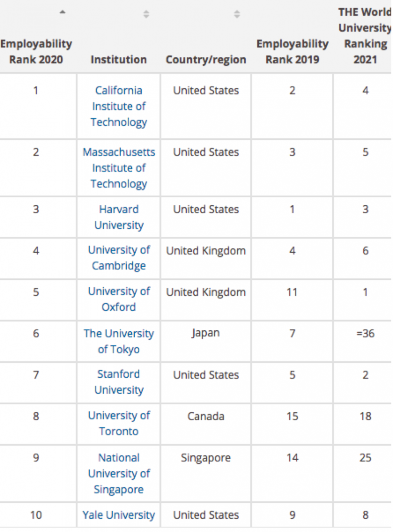Screen dimensions: 393x532
Task: Select the Singapore country cell
Action: coord(206,458)
